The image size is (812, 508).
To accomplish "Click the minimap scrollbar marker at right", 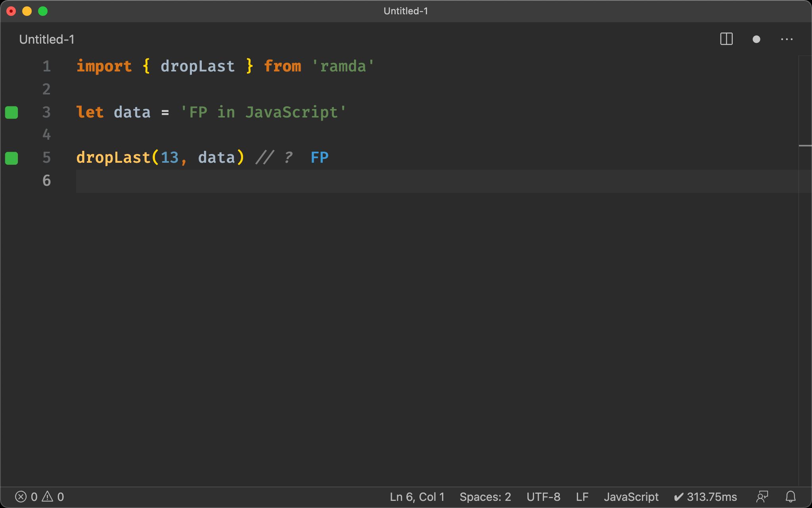I will pyautogui.click(x=805, y=146).
